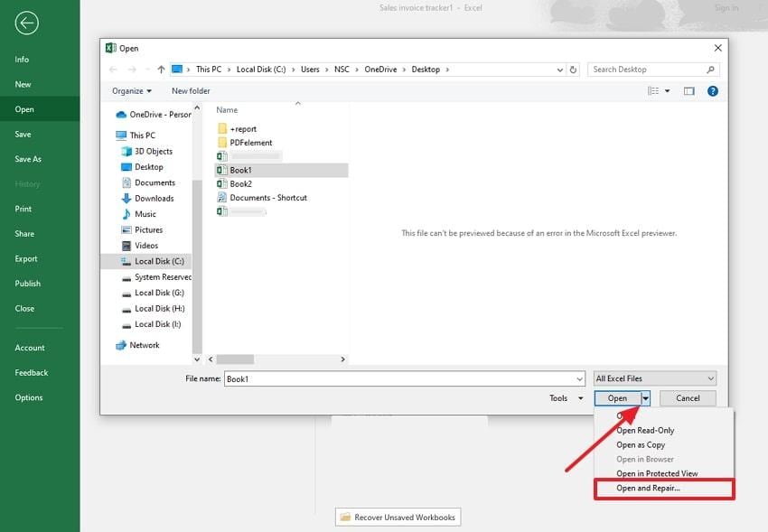This screenshot has width=768, height=532.
Task: Go back with the backstage arrow icon
Action: [x=26, y=23]
